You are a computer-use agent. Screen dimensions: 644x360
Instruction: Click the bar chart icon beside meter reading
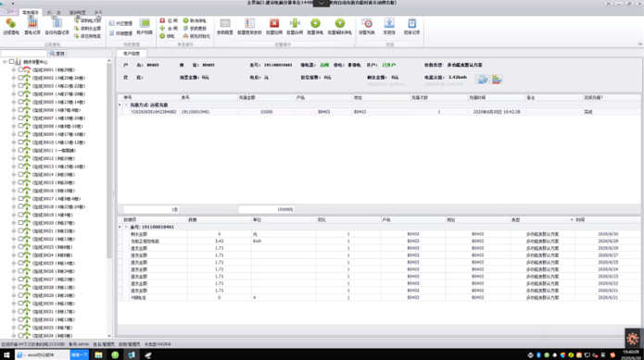(x=497, y=79)
